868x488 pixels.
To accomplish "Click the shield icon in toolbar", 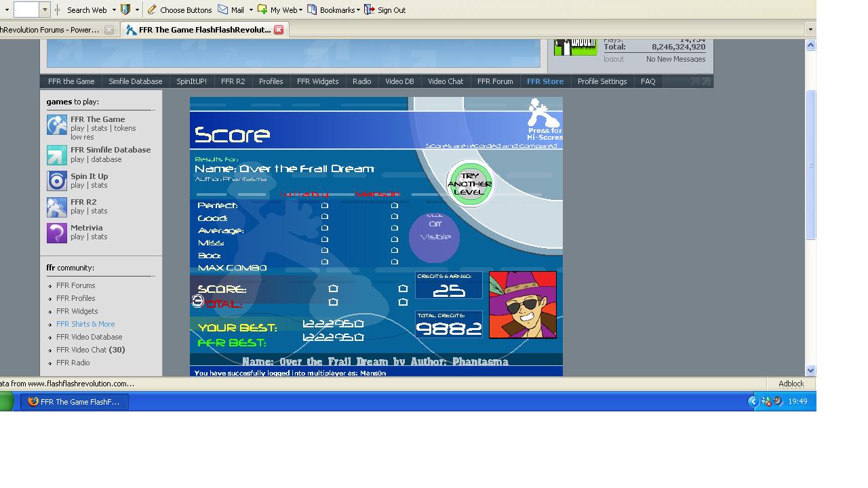I will click(x=125, y=9).
